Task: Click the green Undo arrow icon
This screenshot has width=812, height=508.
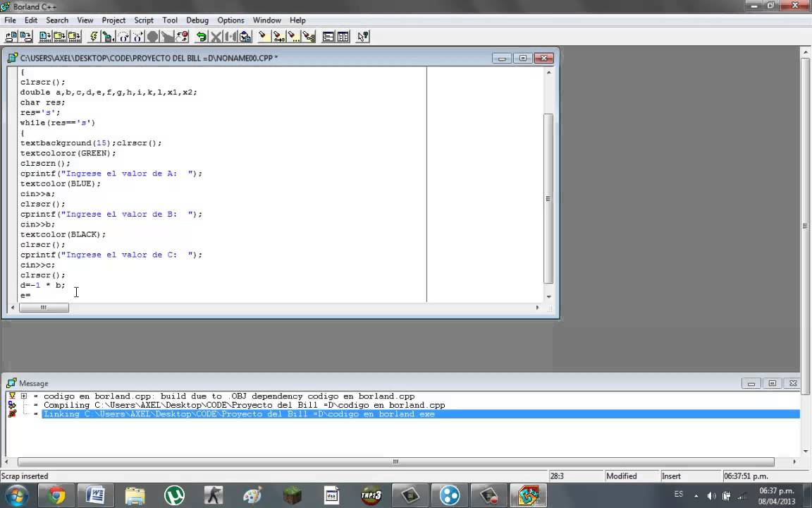Action: tap(201, 36)
